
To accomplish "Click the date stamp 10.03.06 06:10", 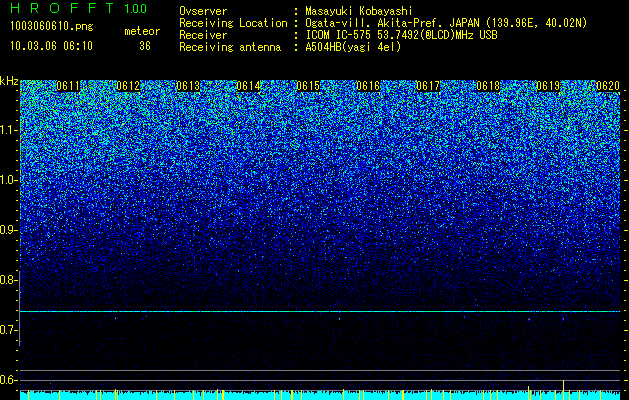I will (x=51, y=46).
